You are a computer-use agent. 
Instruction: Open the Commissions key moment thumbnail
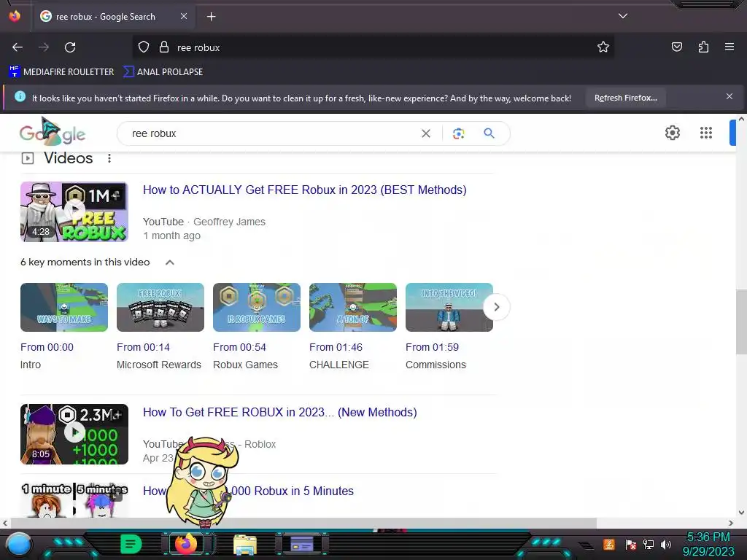[449, 307]
